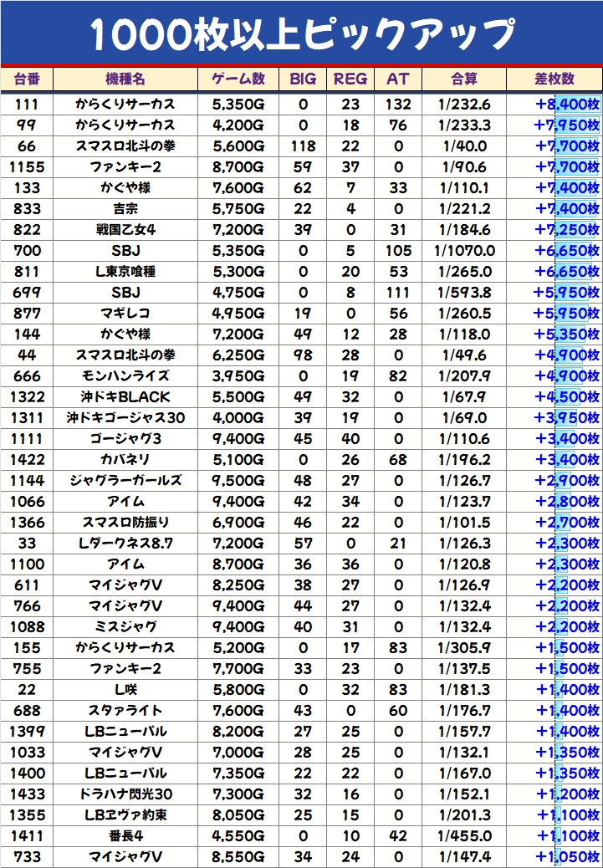Select 8,700G in the 1155 row
603x868 pixels.
click(x=238, y=167)
